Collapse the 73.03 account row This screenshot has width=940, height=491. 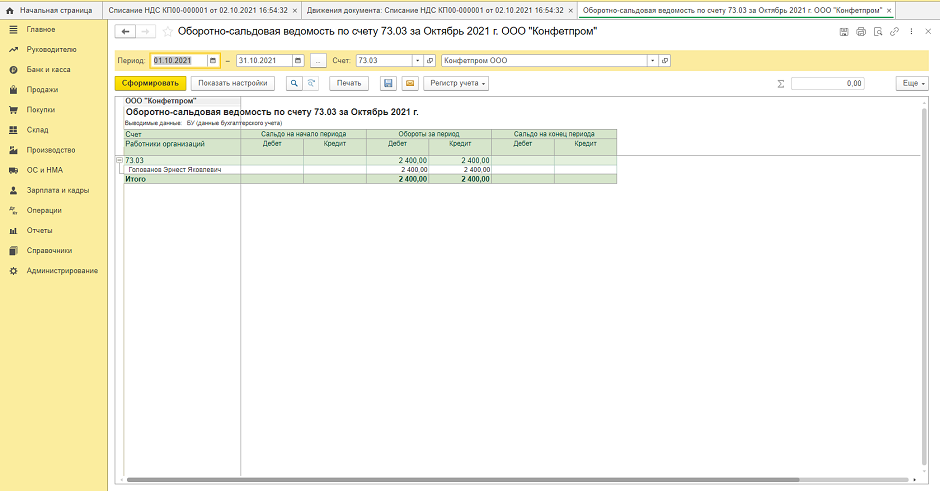click(x=120, y=160)
